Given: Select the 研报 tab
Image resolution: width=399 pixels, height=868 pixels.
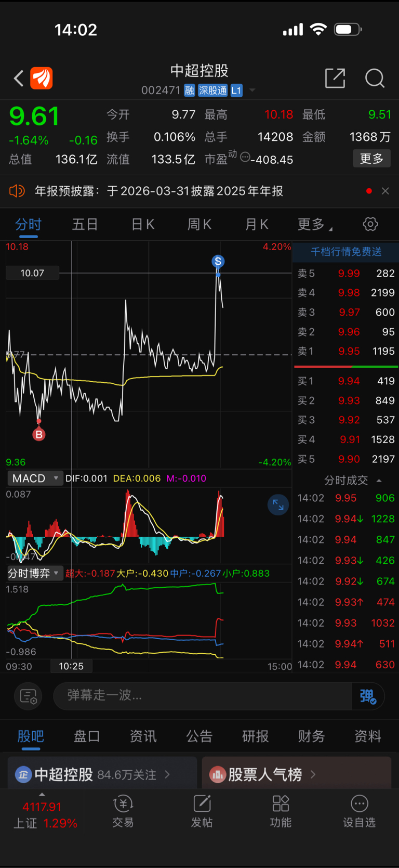Looking at the screenshot, I should (x=255, y=736).
